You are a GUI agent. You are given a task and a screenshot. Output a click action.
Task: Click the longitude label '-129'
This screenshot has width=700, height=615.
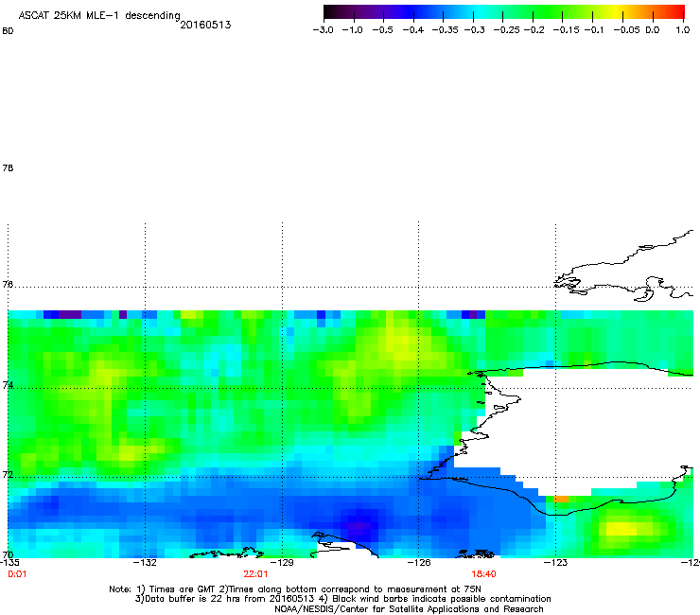pos(282,562)
